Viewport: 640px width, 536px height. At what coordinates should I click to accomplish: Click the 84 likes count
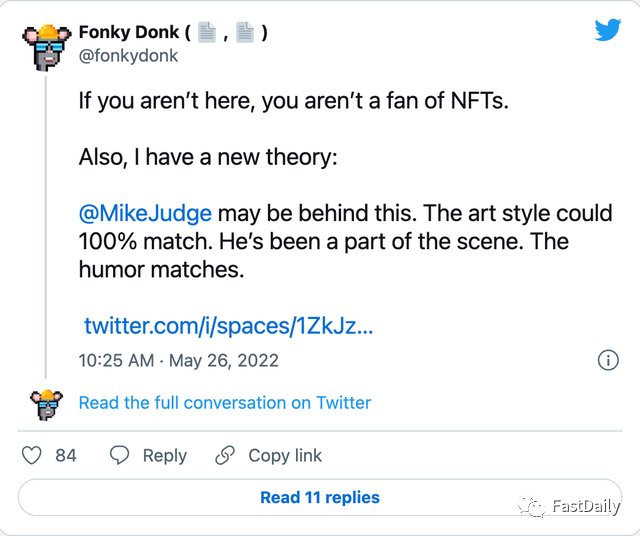click(66, 455)
